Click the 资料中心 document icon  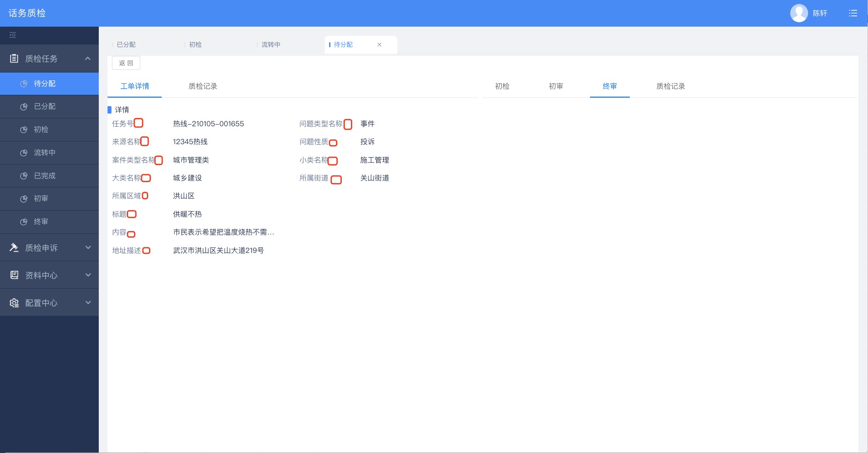click(x=14, y=275)
